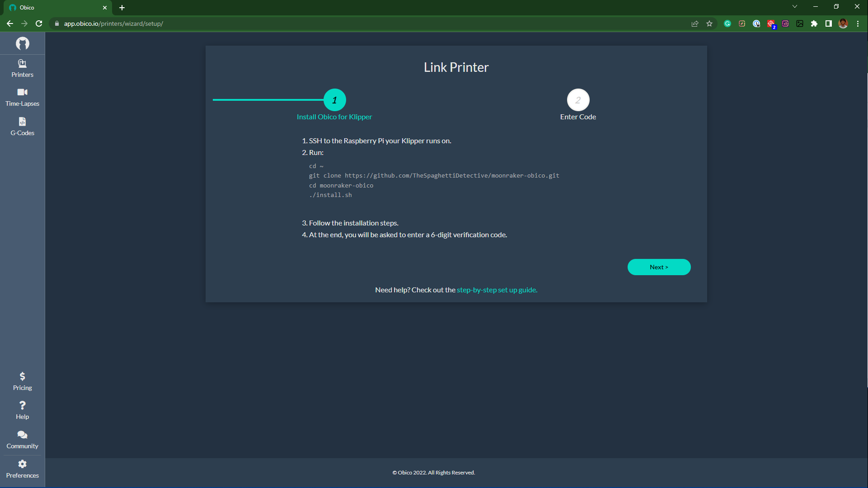Open the G-Codes section
868x488 pixels.
[22, 127]
